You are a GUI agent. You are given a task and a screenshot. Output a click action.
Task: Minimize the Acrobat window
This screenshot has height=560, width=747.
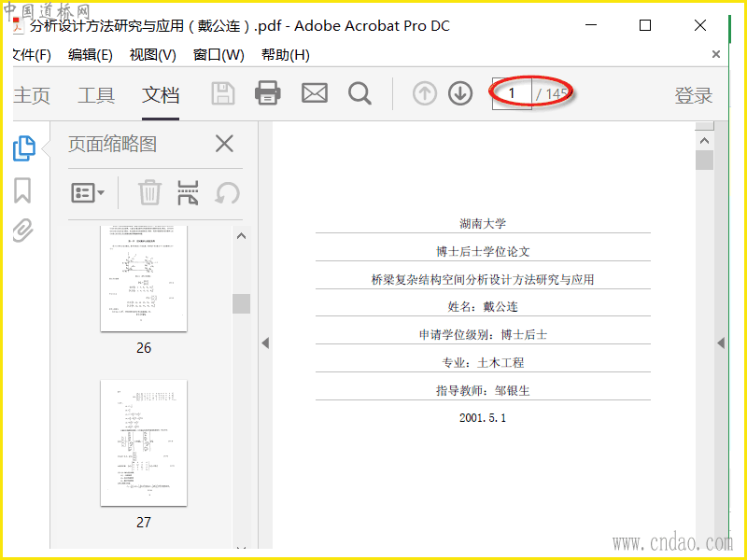tap(591, 25)
